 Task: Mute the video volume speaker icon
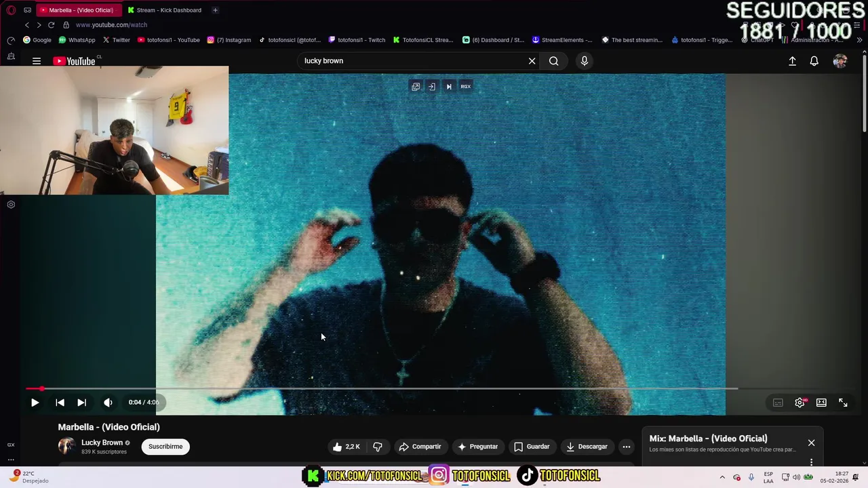click(x=108, y=403)
